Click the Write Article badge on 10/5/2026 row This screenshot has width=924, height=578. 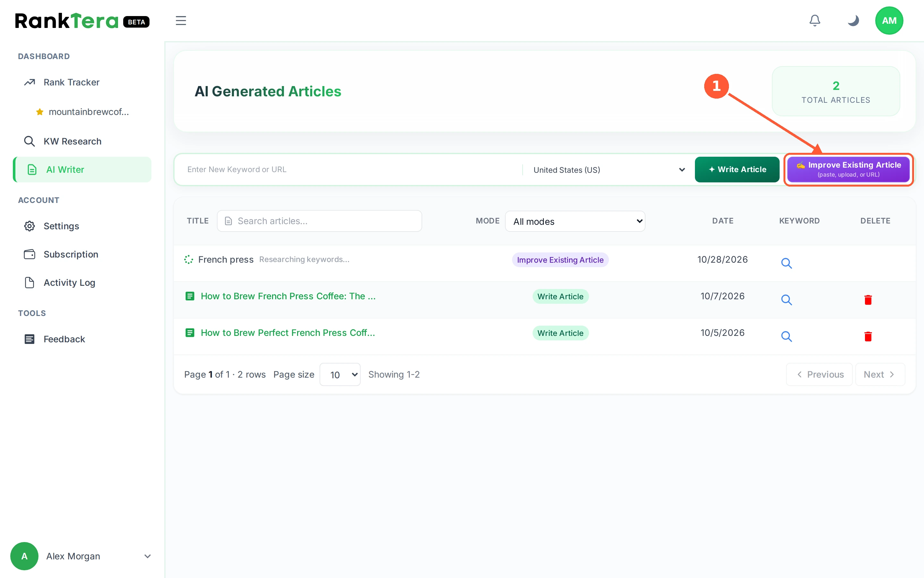pos(560,333)
